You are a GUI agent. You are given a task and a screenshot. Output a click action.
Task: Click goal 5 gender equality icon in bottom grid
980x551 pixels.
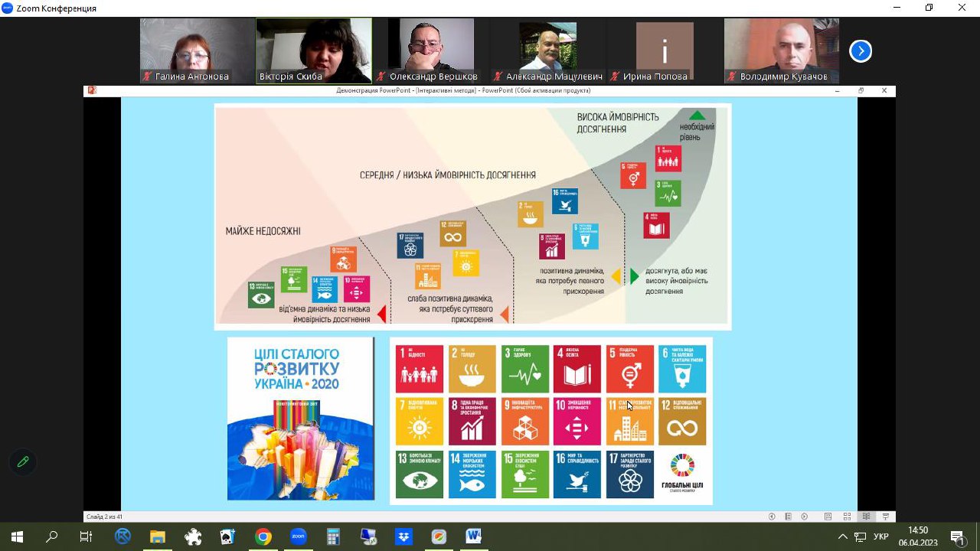630,369
